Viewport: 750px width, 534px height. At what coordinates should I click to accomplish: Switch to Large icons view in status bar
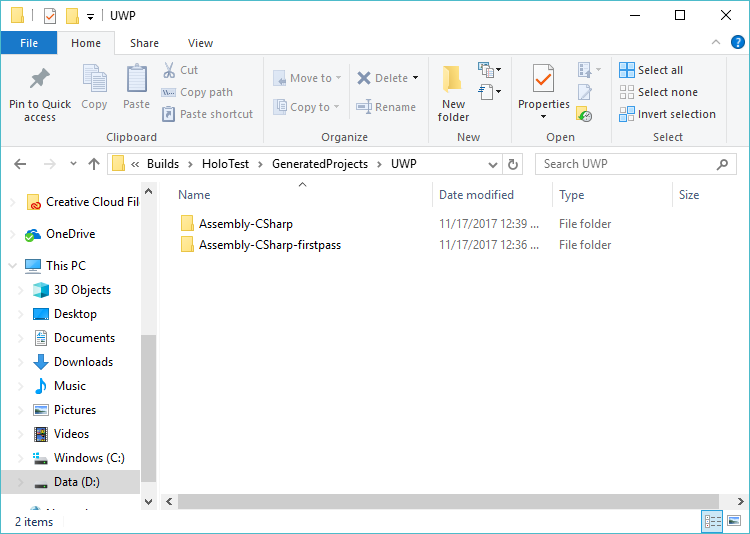[734, 522]
